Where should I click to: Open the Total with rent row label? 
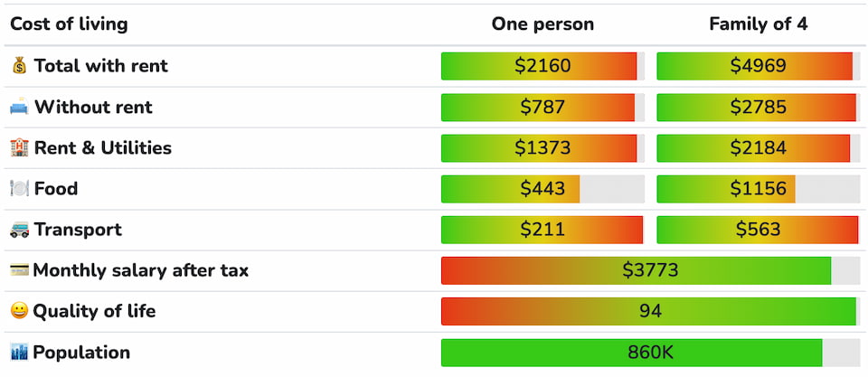100,66
